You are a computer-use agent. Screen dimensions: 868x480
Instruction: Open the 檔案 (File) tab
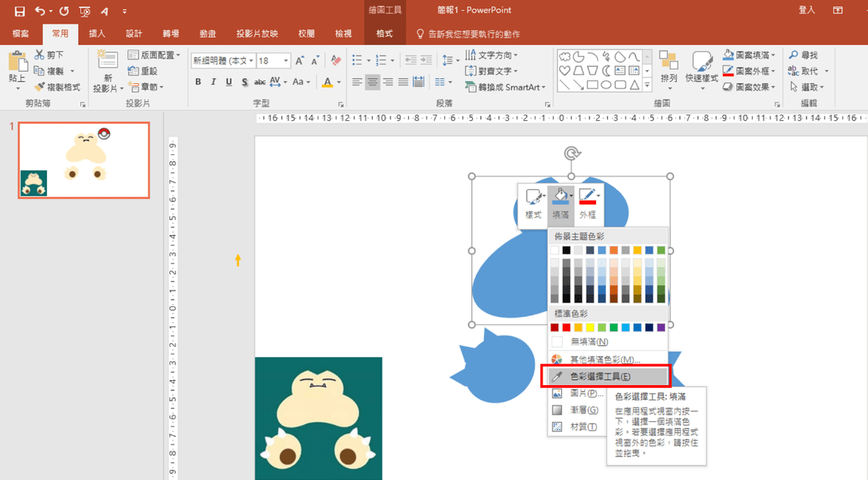click(21, 34)
